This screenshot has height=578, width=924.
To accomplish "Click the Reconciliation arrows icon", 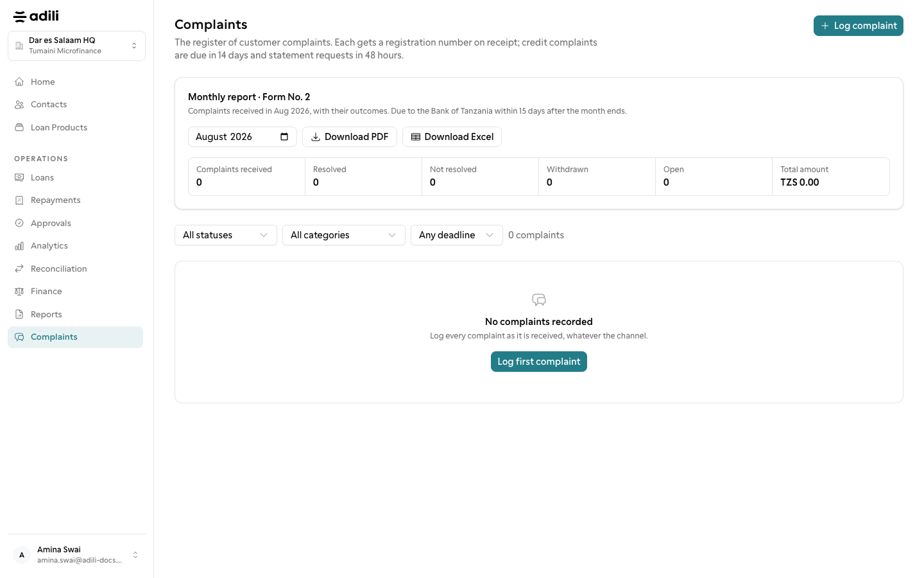I will [19, 268].
